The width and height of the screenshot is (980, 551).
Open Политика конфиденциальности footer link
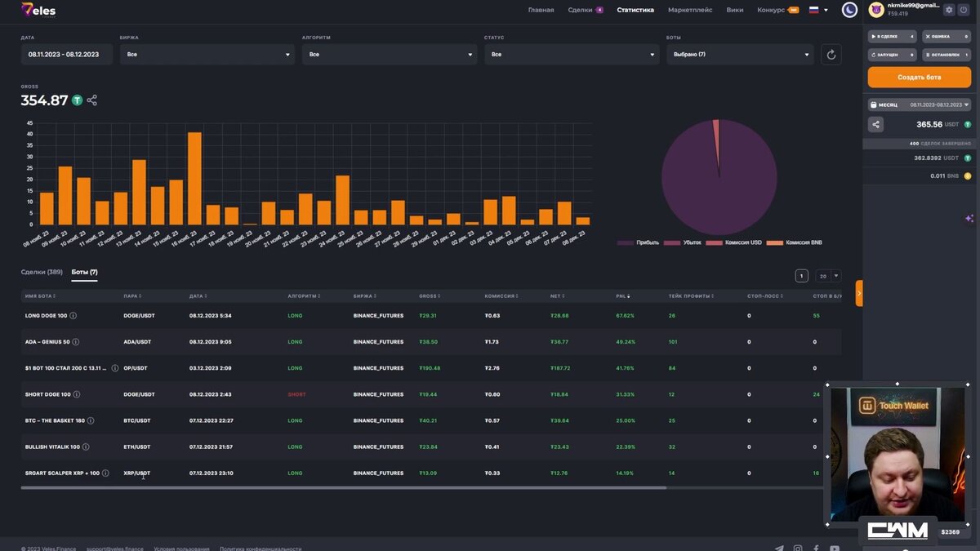pyautogui.click(x=261, y=549)
